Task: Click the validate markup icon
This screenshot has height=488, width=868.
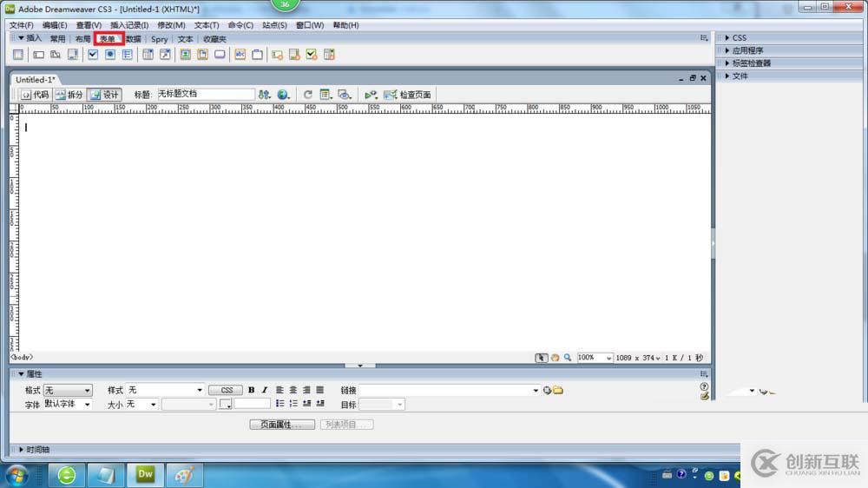Action: click(x=371, y=95)
